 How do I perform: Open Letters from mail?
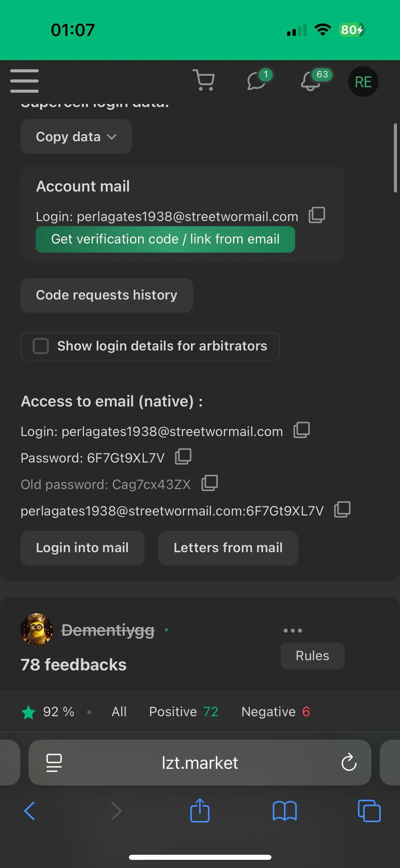tap(228, 548)
